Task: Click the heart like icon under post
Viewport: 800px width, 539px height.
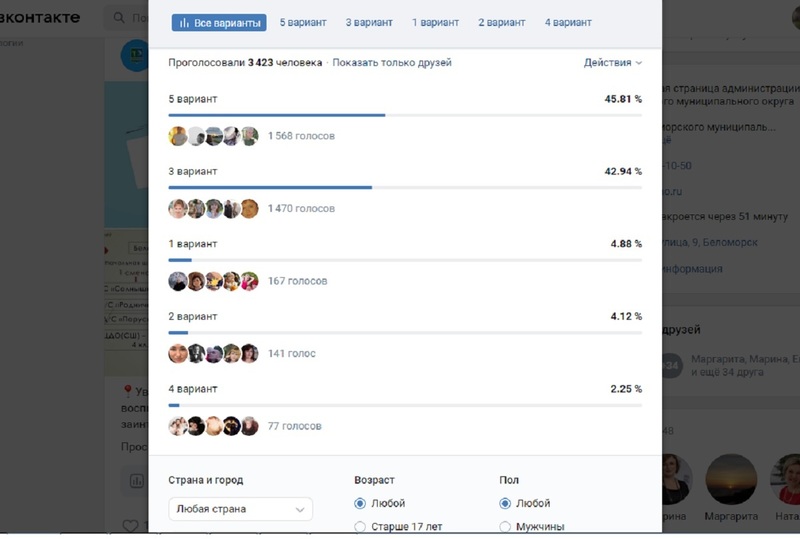Action: point(129,525)
